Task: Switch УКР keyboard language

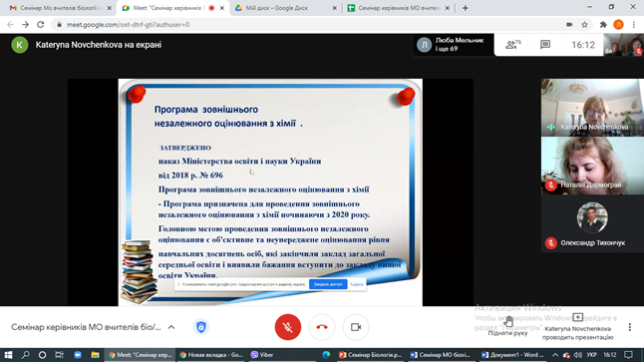Action: click(591, 355)
